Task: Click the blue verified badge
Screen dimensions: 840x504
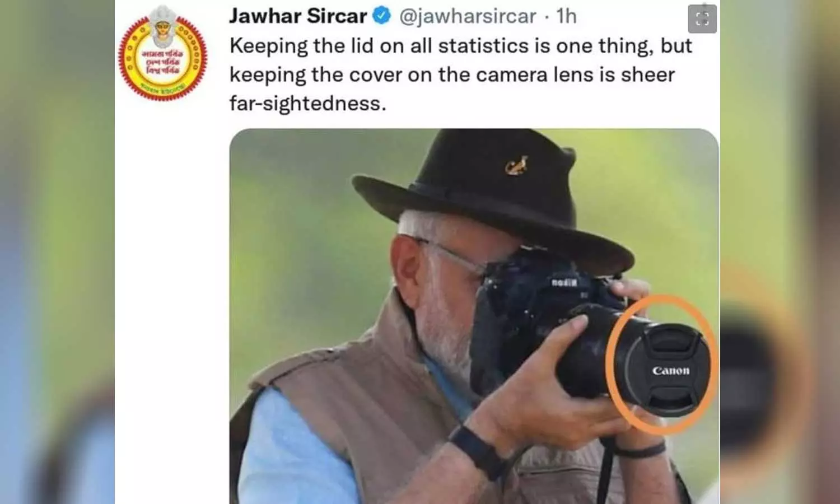Action: 382,16
